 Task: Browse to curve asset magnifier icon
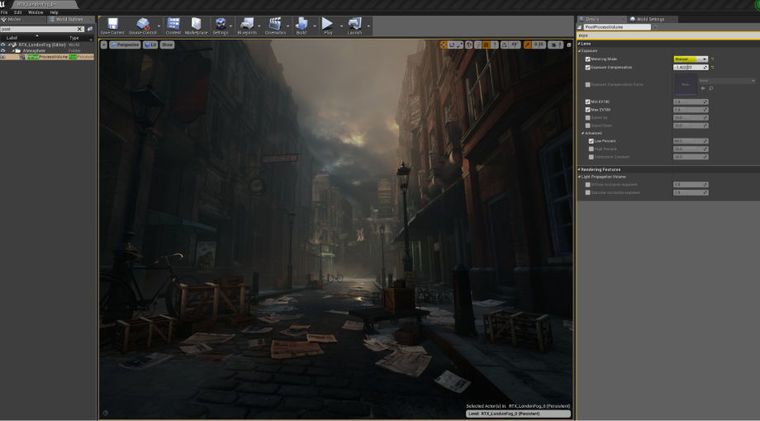[x=711, y=88]
